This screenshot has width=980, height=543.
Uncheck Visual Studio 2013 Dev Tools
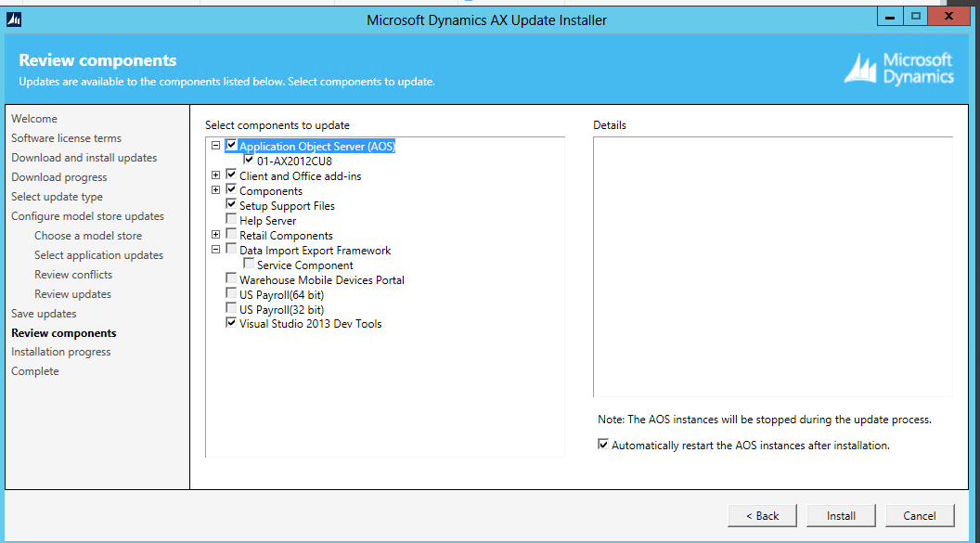pyautogui.click(x=231, y=323)
